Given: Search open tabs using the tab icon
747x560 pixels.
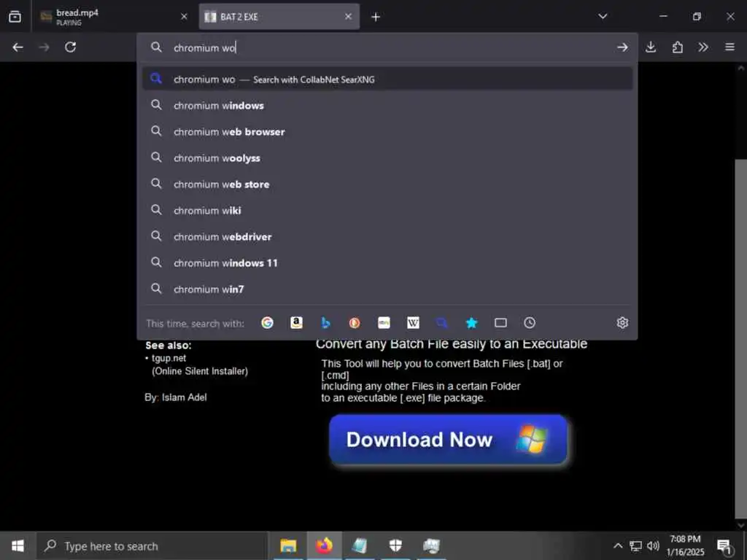Looking at the screenshot, I should pos(500,323).
